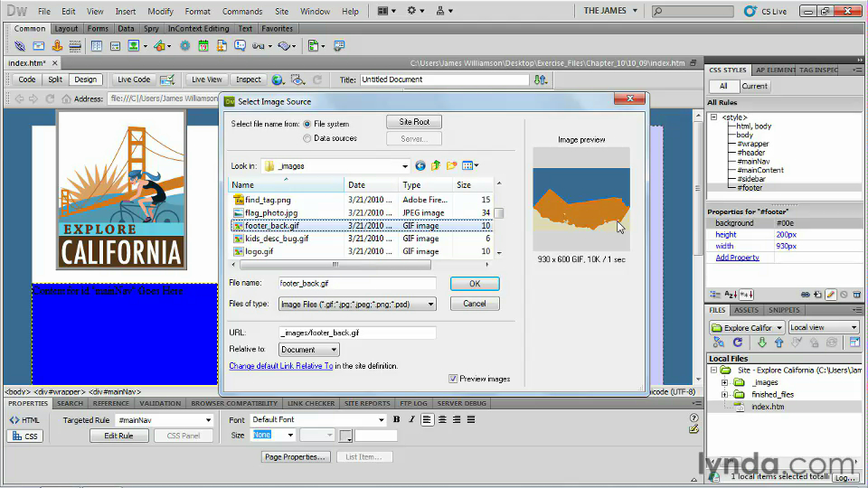Click OK in Select Image Source
The width and height of the screenshot is (868, 488).
pyautogui.click(x=475, y=283)
